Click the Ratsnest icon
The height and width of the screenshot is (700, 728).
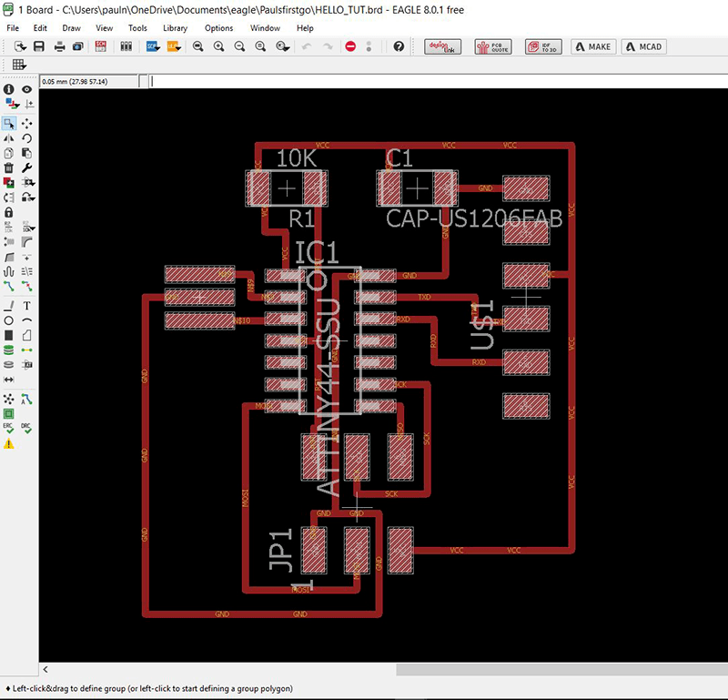click(x=9, y=399)
